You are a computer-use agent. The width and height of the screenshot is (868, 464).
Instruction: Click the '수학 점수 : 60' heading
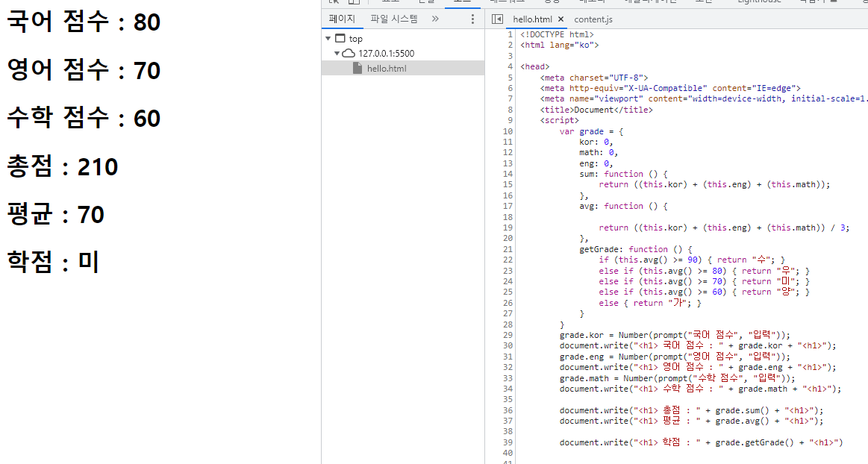click(84, 119)
